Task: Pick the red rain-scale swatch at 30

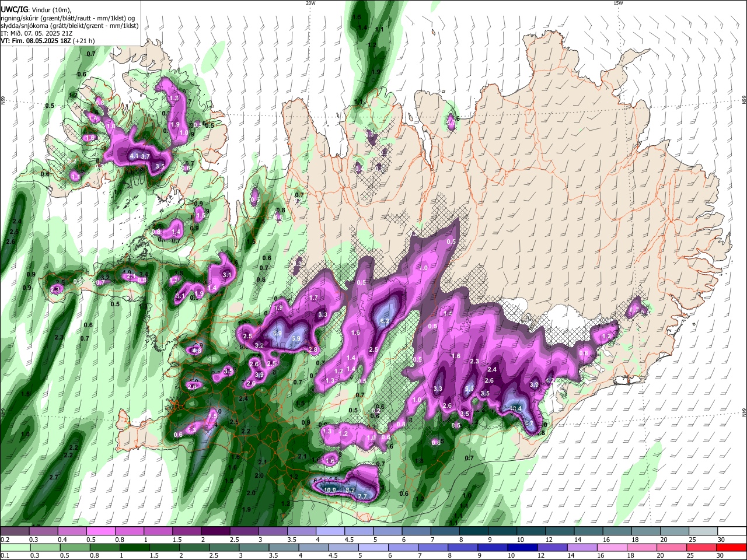Action: 732,547
